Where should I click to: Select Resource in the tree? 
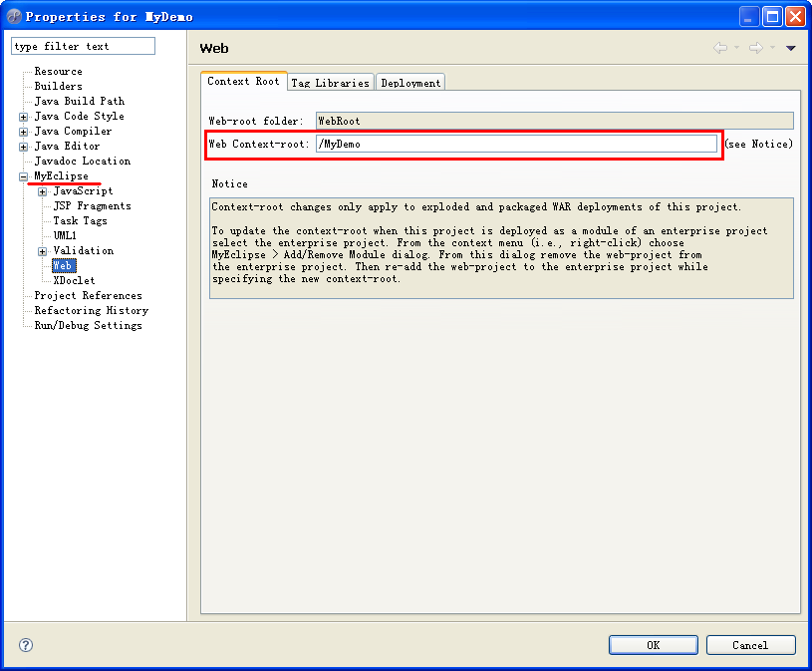tap(59, 72)
